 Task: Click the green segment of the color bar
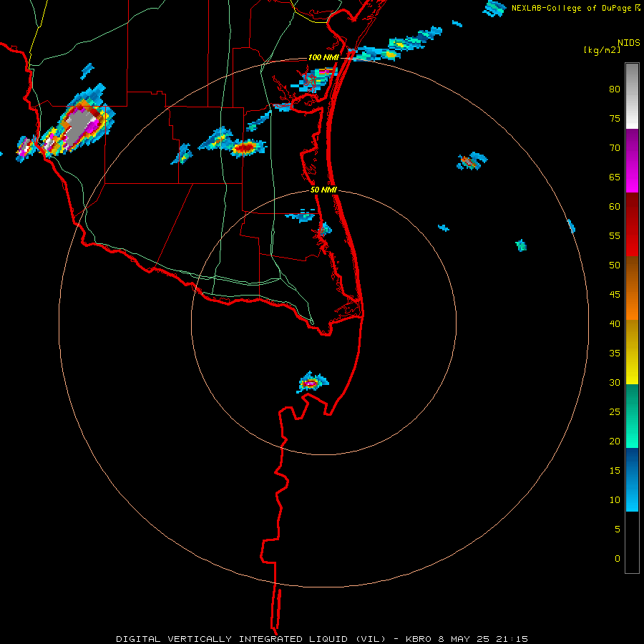click(632, 416)
